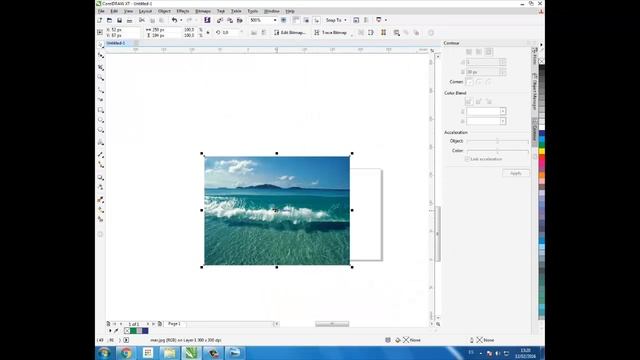This screenshot has width=640, height=360.
Task: Click the Trace Bitmap button
Action: (331, 33)
